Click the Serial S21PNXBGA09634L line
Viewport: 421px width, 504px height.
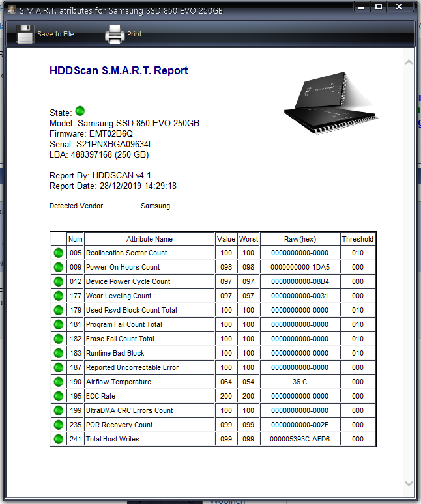click(x=101, y=144)
